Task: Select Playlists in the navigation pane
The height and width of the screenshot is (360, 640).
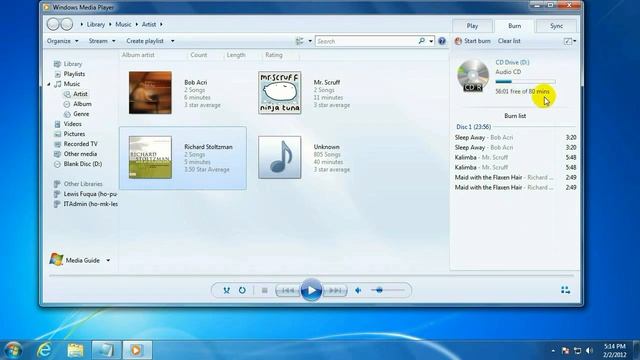Action: point(74,74)
